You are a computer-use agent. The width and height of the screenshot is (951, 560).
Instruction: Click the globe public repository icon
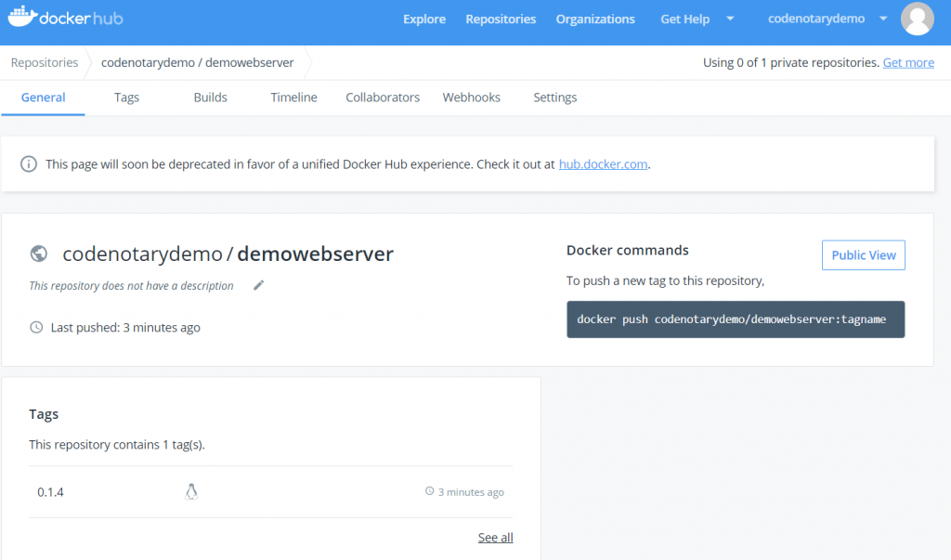tap(39, 254)
